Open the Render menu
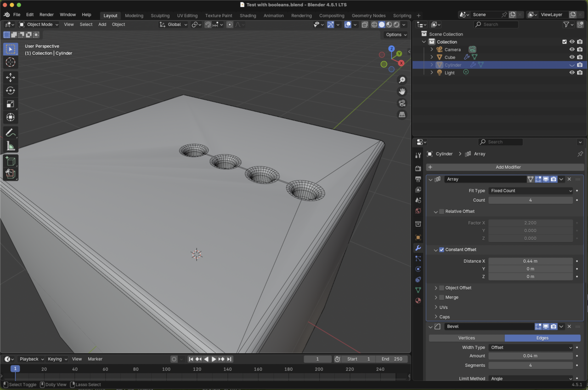This screenshot has height=390, width=588. tap(46, 15)
